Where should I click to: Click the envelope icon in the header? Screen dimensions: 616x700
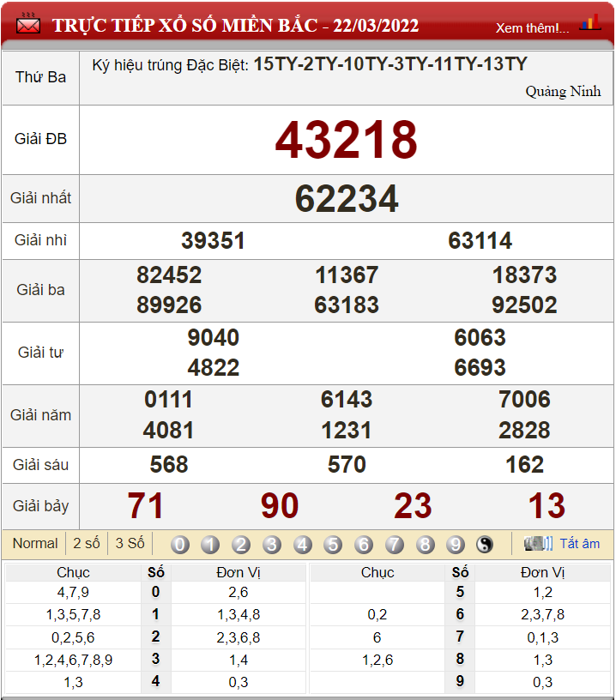pyautogui.click(x=28, y=25)
